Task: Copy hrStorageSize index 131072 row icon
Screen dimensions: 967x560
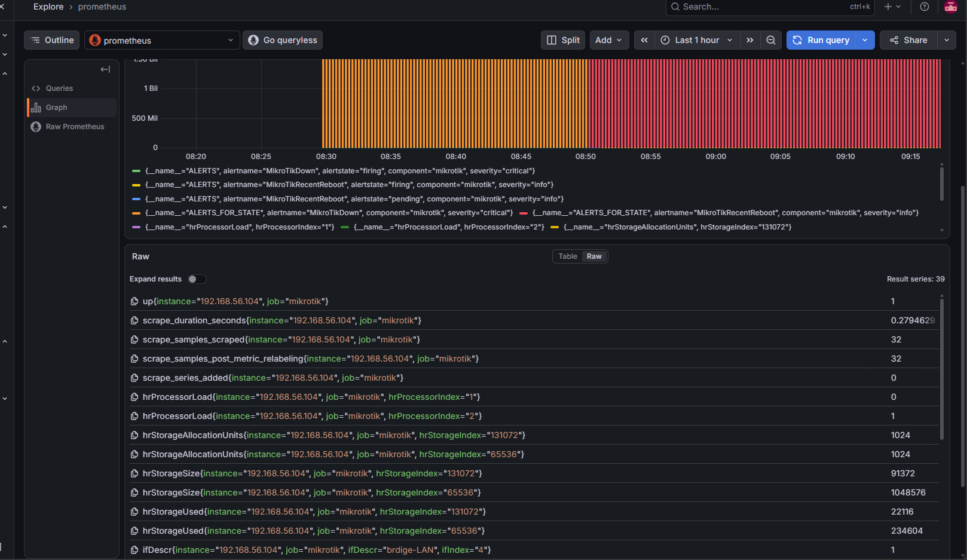Action: point(134,473)
